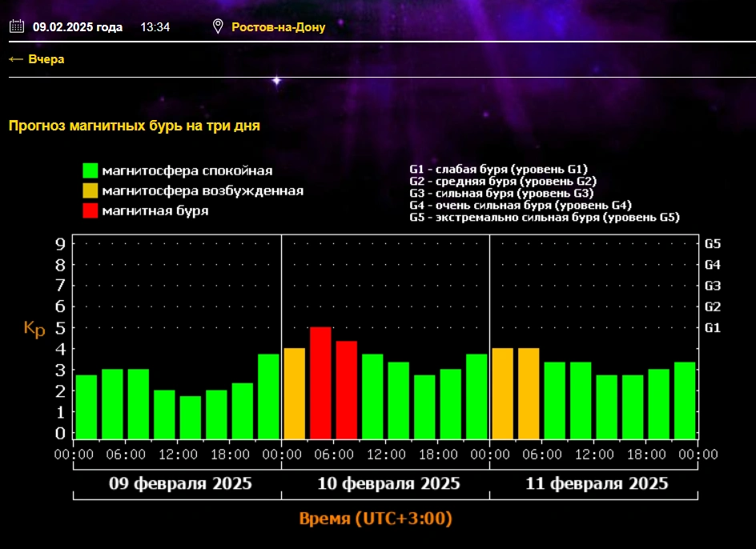Click the tallest red bar on 10 февраля
The height and width of the screenshot is (549, 756).
pos(320,383)
